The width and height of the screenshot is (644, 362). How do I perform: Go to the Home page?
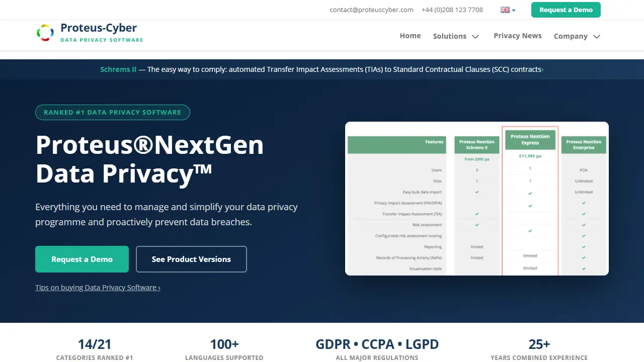pyautogui.click(x=410, y=36)
